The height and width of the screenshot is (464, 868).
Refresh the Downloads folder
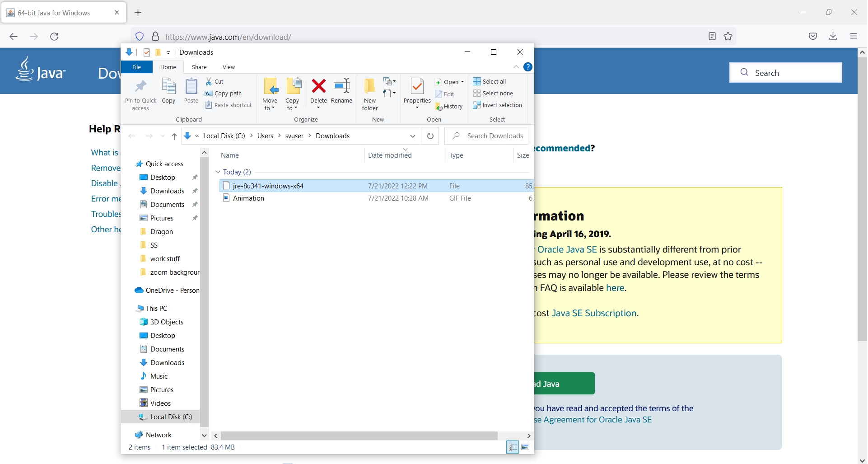[x=430, y=136]
